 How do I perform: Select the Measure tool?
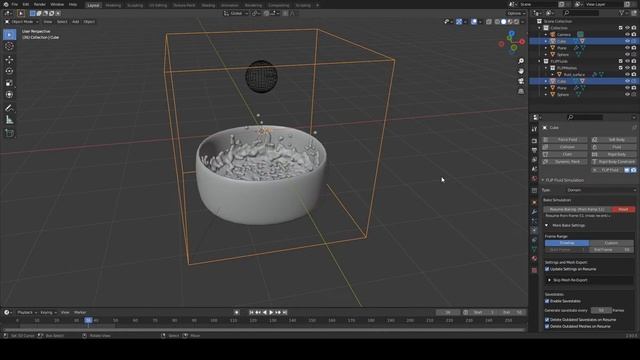click(x=9, y=120)
